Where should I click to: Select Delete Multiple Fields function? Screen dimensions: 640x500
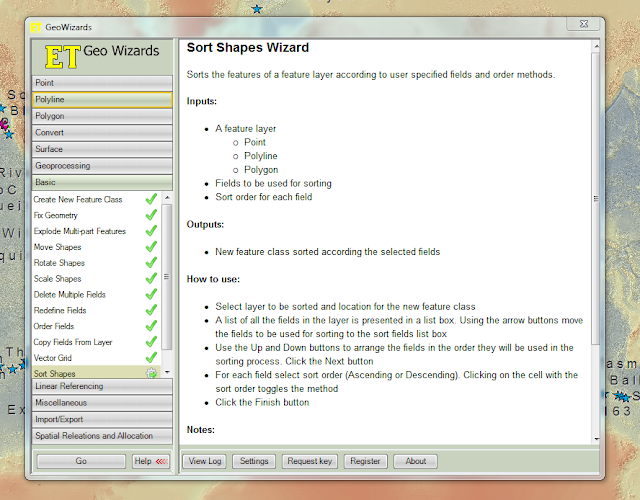pos(70,294)
